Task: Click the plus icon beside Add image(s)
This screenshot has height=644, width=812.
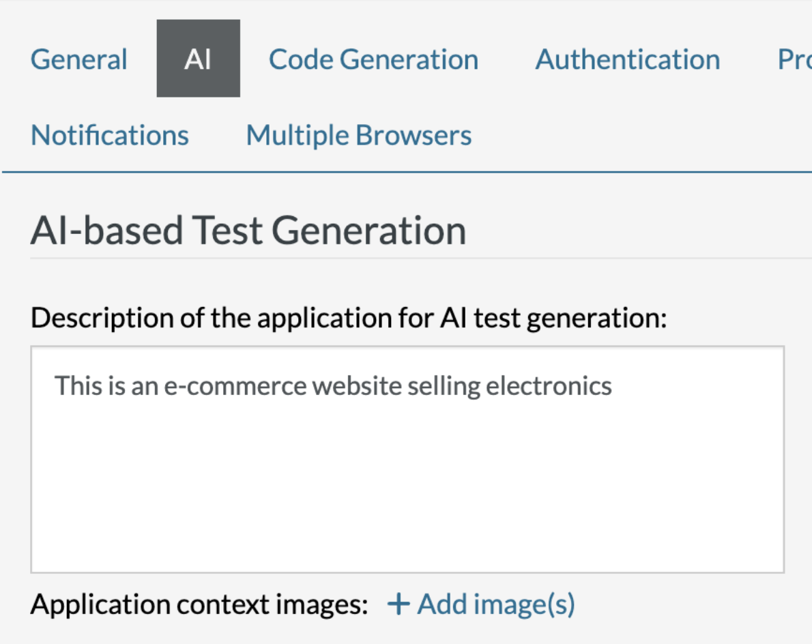Action: point(398,604)
